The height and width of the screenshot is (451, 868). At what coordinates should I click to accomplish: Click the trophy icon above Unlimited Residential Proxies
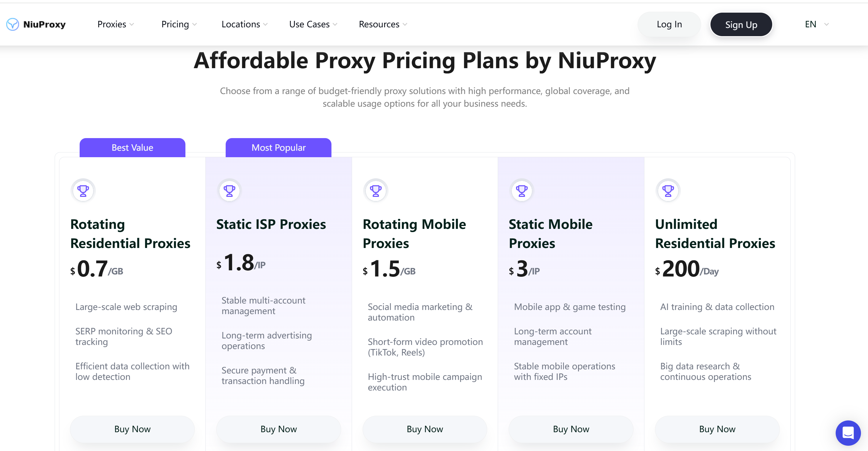coord(668,191)
